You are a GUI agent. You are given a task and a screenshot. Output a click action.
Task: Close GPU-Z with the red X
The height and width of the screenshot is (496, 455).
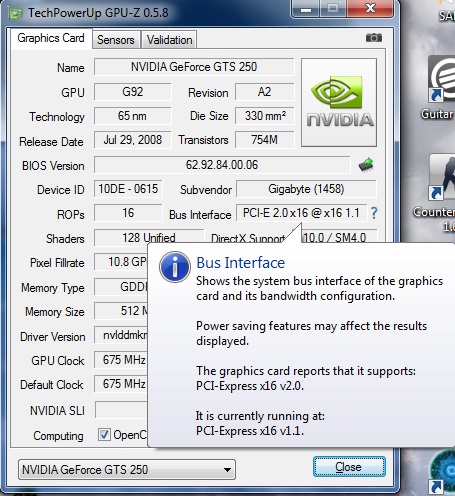click(x=370, y=8)
